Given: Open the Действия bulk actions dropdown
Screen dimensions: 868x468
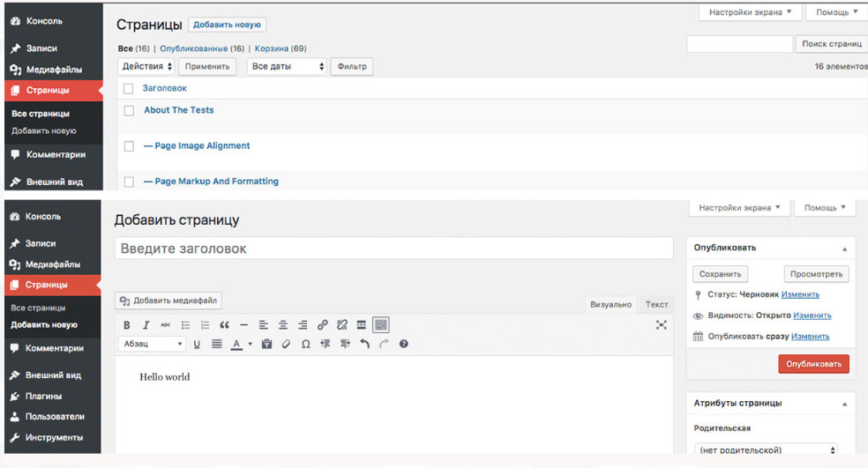Looking at the screenshot, I should 146,66.
